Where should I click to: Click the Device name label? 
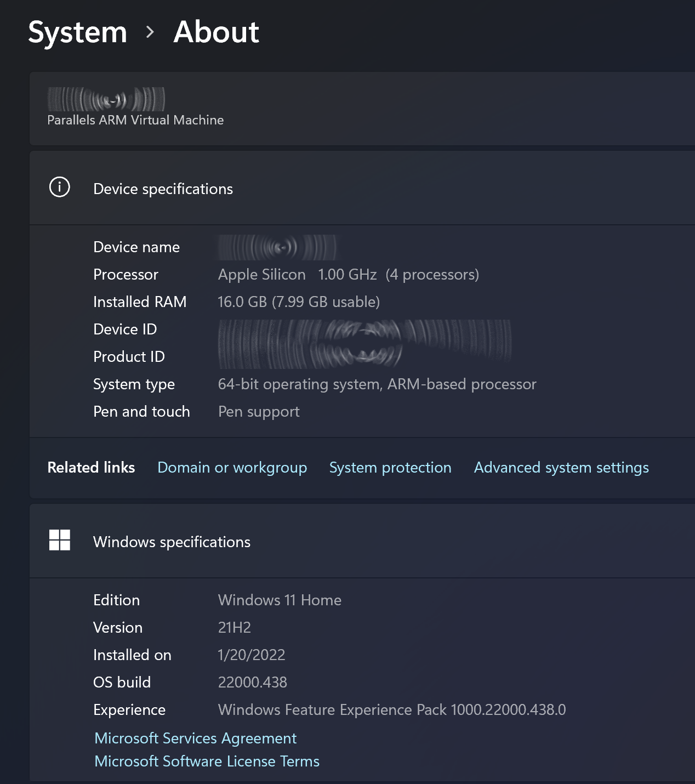(136, 247)
